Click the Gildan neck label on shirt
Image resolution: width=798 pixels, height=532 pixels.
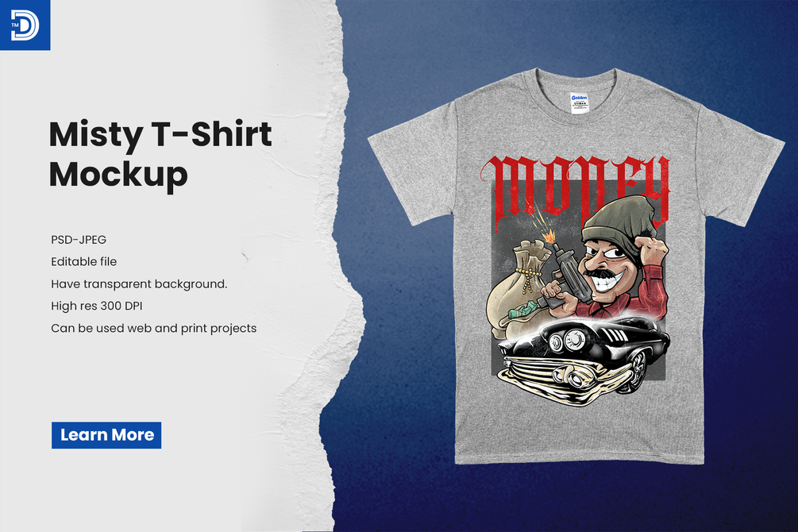pyautogui.click(x=579, y=103)
